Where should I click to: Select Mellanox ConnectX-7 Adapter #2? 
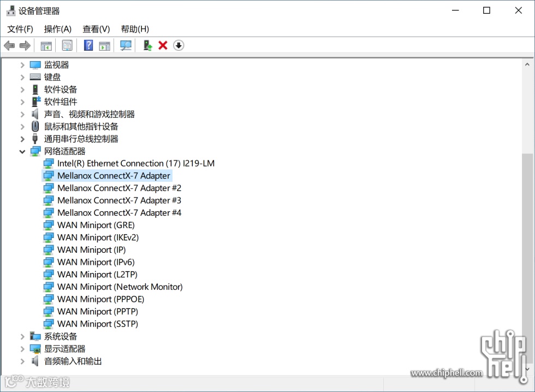(119, 188)
